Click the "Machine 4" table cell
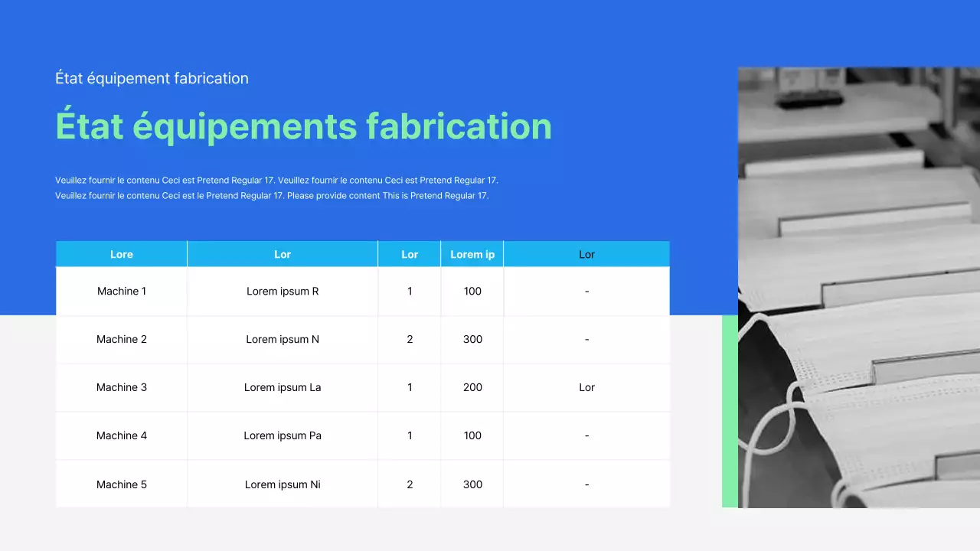 pyautogui.click(x=121, y=435)
